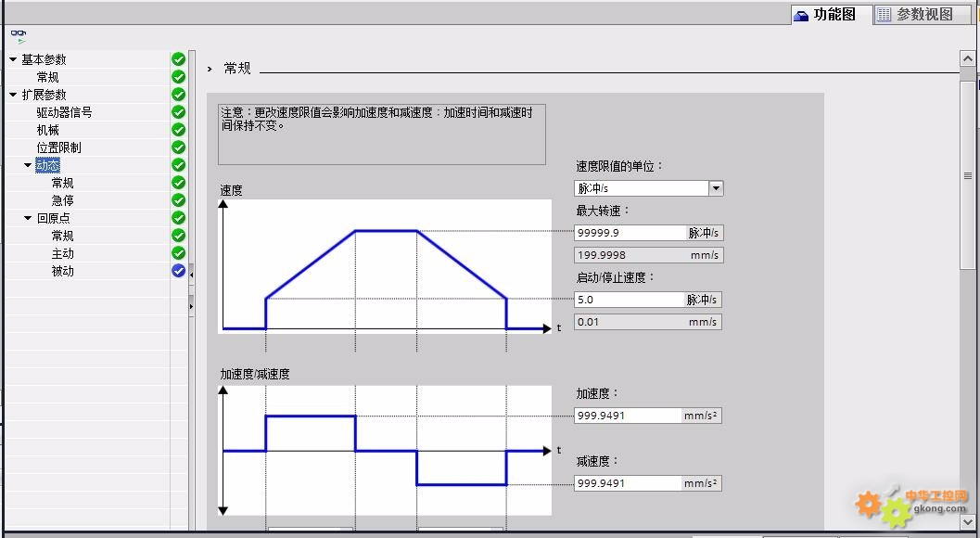Click the green start arrow icon below the glasses
Image resolution: width=980 pixels, height=538 pixels.
click(20, 41)
